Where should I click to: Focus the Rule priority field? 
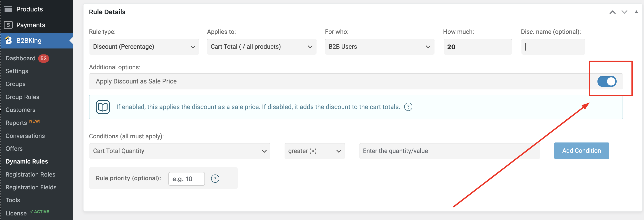(x=186, y=179)
